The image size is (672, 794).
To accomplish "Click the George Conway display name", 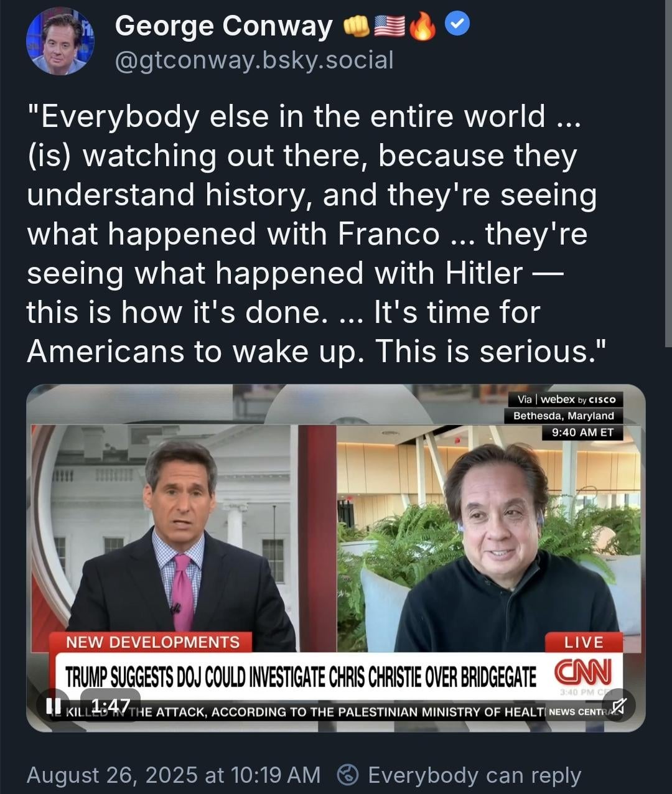I will coord(224,26).
